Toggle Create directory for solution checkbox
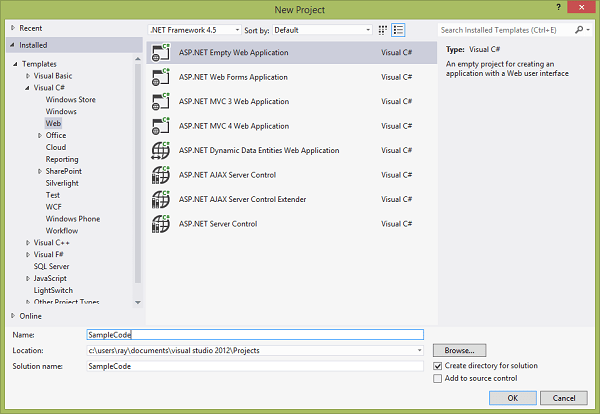The image size is (600, 414). tap(437, 366)
